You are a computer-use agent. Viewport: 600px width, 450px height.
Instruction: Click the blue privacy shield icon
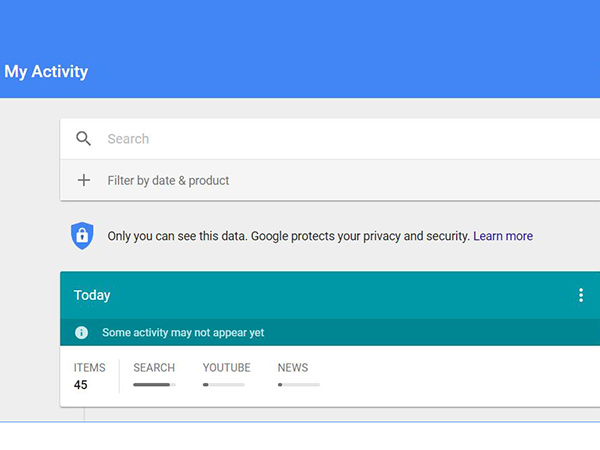point(81,236)
